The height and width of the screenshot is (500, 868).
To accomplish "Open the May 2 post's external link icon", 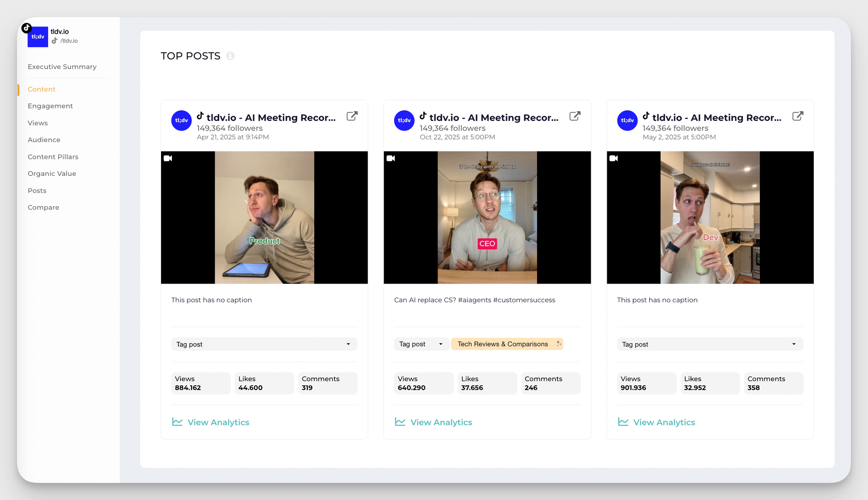I will click(798, 116).
